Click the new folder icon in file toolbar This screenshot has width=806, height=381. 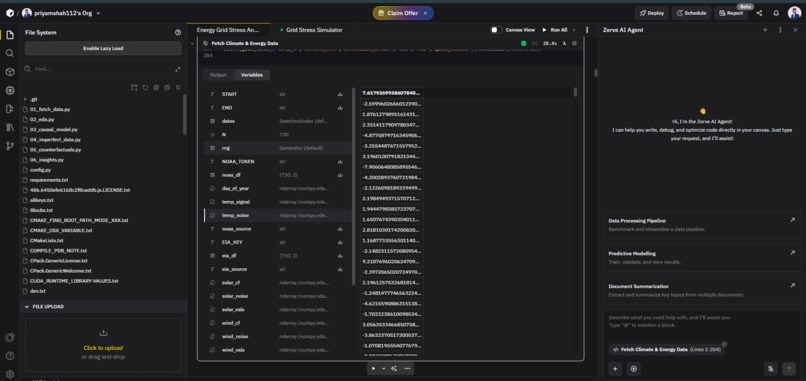coord(134,87)
